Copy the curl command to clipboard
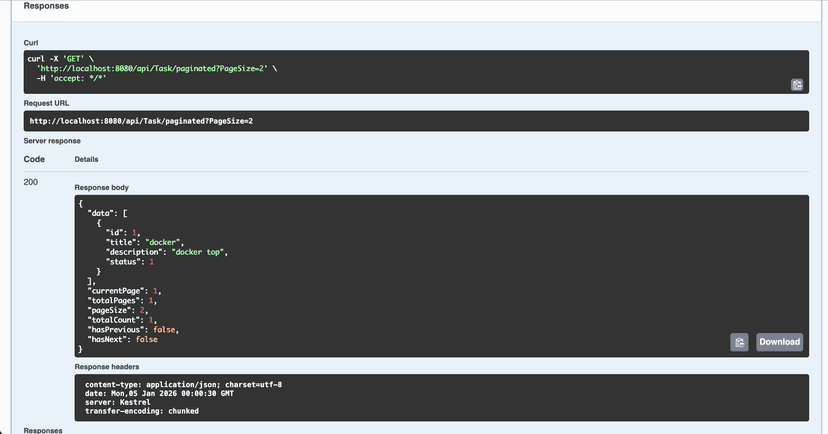The image size is (828, 434). (x=797, y=84)
